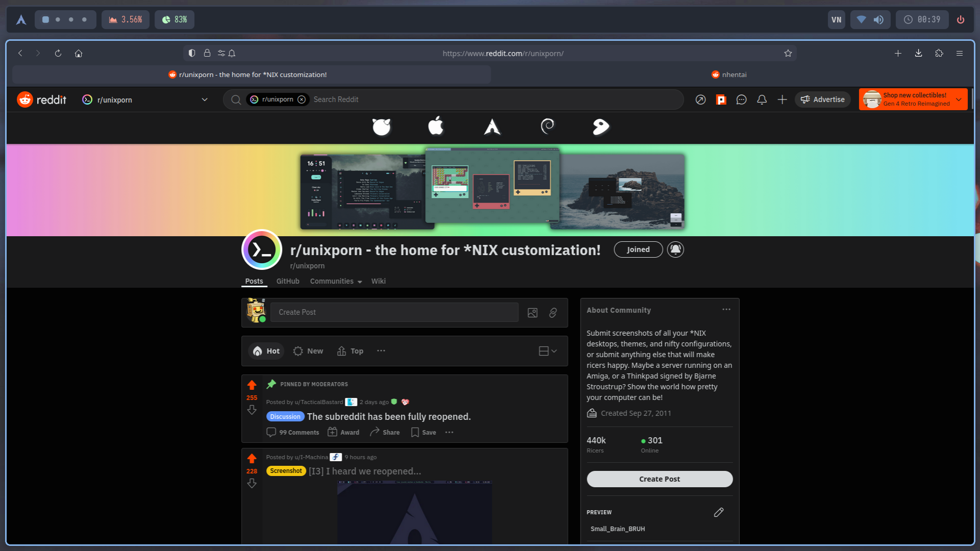Downvote the I3 screenshot post
The height and width of the screenshot is (551, 980).
coord(252,484)
